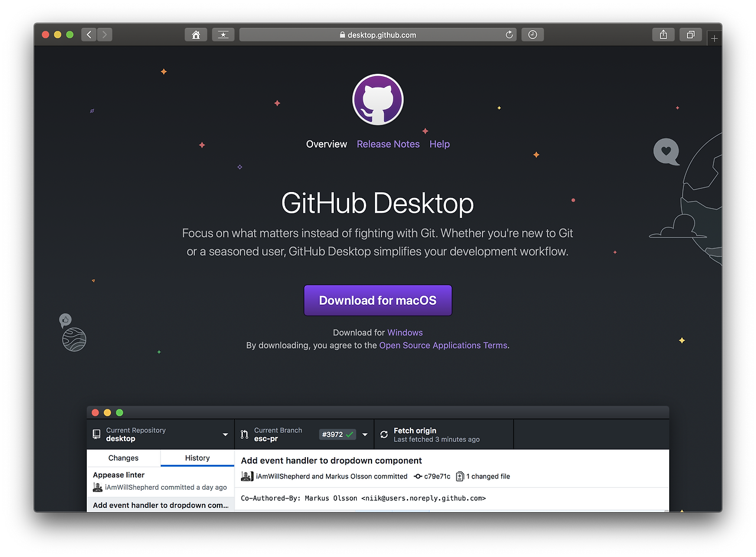Viewport: 756px width, 557px height.
Task: Go back with Safari's back arrow
Action: (89, 35)
